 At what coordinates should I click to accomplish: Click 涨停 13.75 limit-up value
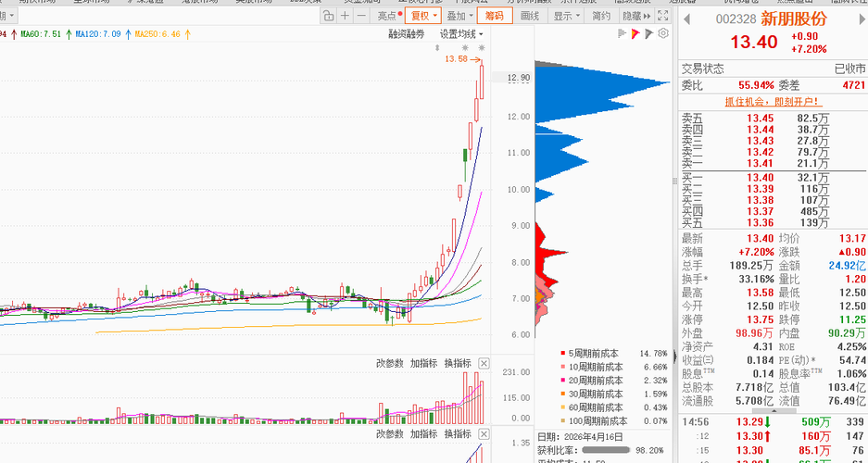pyautogui.click(x=760, y=319)
